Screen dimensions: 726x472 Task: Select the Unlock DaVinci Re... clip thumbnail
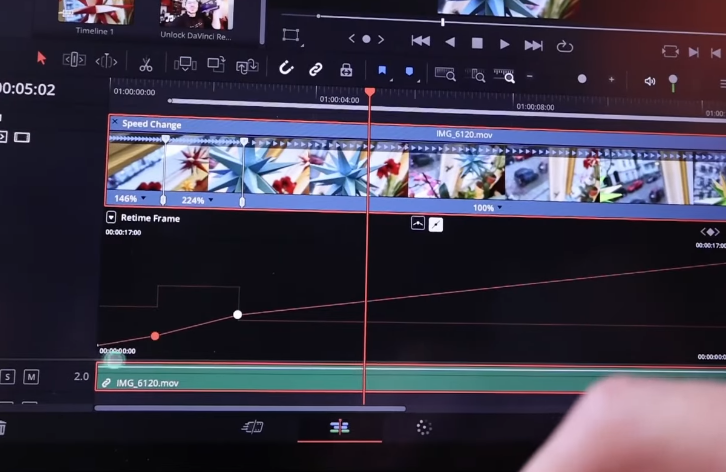pyautogui.click(x=196, y=14)
